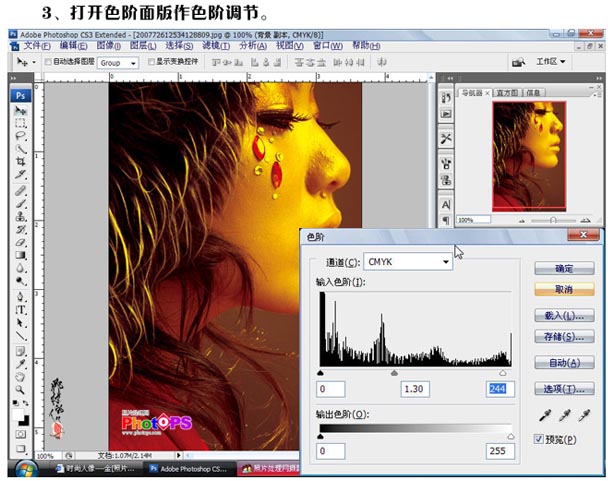Select the Notes tool

(x=21, y=351)
